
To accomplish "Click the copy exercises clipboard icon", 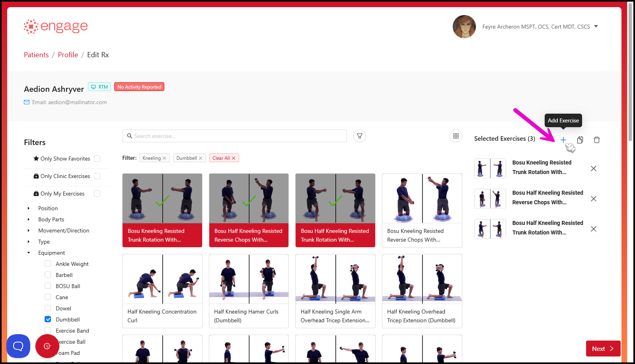I will pos(580,140).
